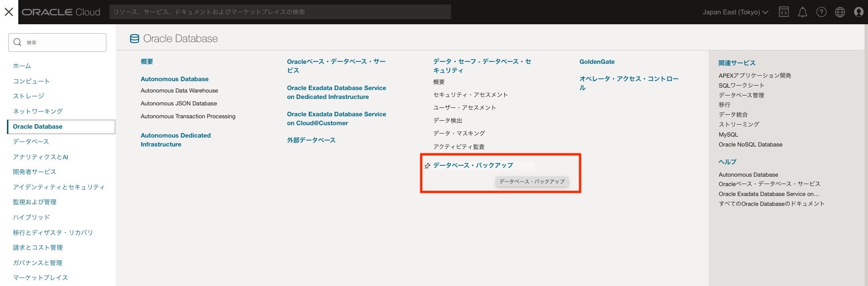
Task: Open Oracleベース・データベース・サービス help link
Action: click(770, 184)
